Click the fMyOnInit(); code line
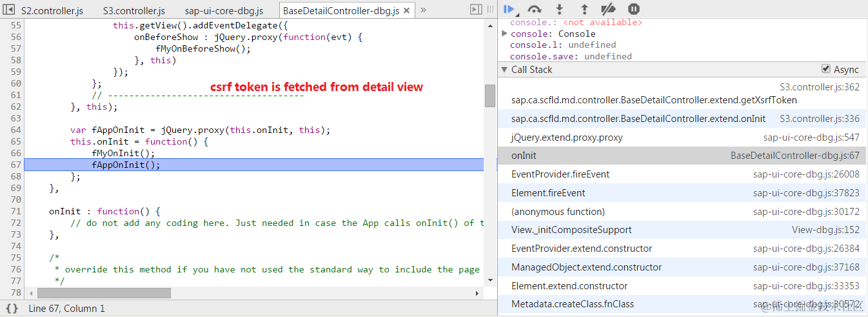Image resolution: width=868 pixels, height=317 pixels. (x=123, y=153)
